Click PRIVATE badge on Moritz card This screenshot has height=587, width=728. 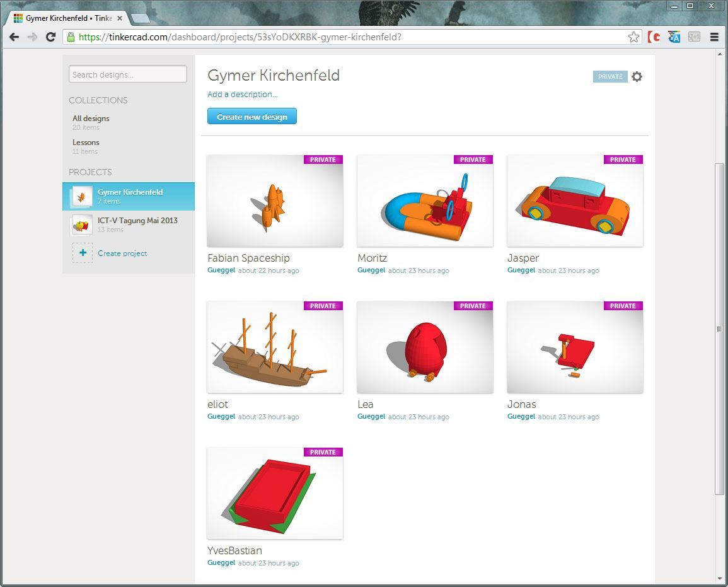tap(473, 160)
